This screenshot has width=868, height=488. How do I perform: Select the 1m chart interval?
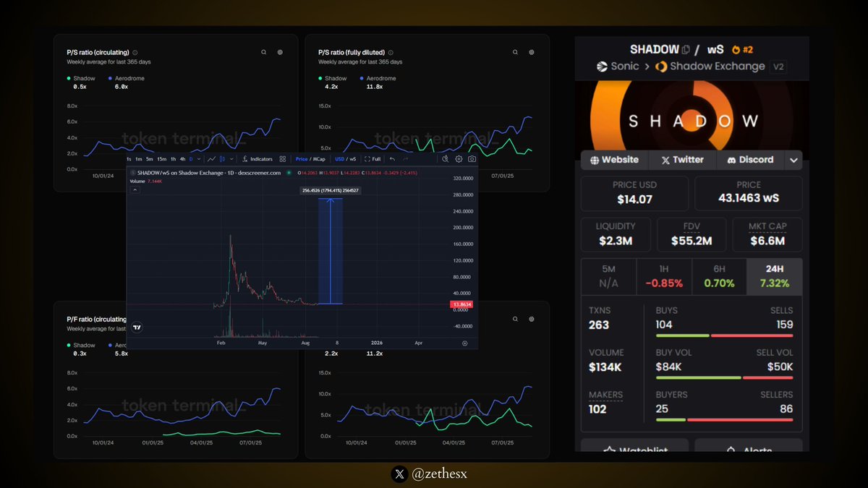139,159
